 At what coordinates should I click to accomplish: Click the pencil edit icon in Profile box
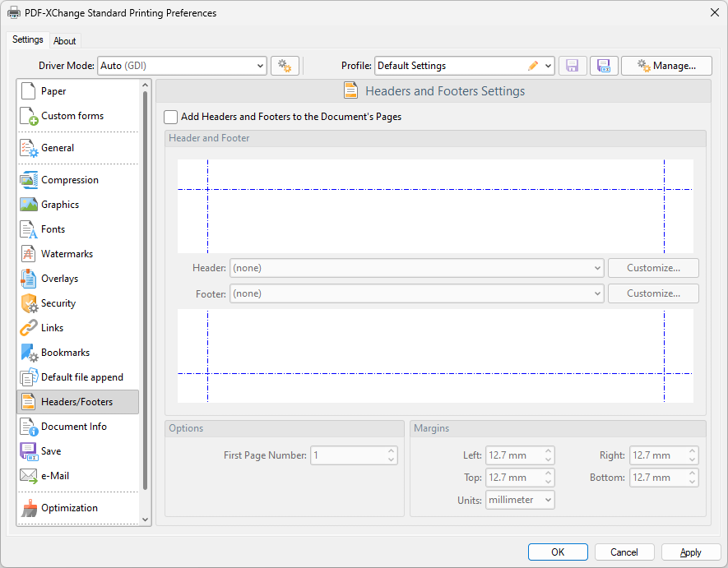click(x=533, y=66)
